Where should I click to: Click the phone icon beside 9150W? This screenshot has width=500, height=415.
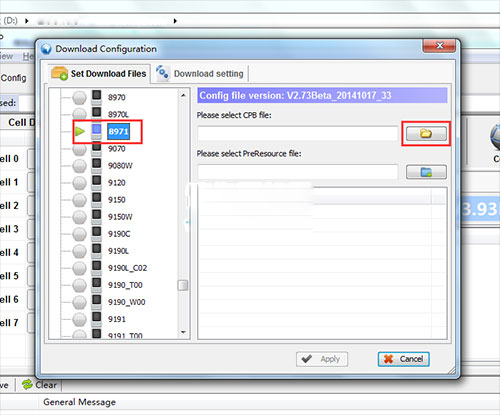click(97, 216)
